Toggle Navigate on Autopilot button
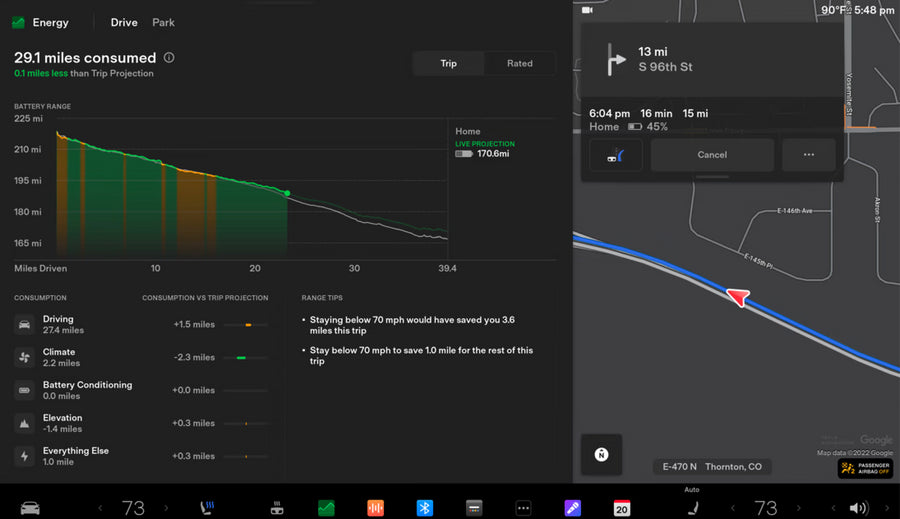The image size is (900, 519). (615, 155)
